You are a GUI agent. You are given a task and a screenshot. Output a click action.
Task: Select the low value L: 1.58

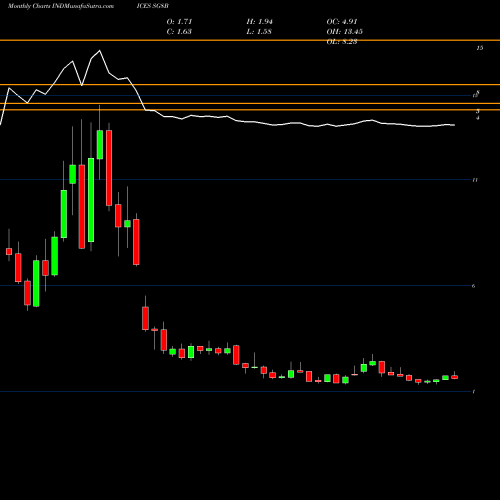[x=259, y=32]
